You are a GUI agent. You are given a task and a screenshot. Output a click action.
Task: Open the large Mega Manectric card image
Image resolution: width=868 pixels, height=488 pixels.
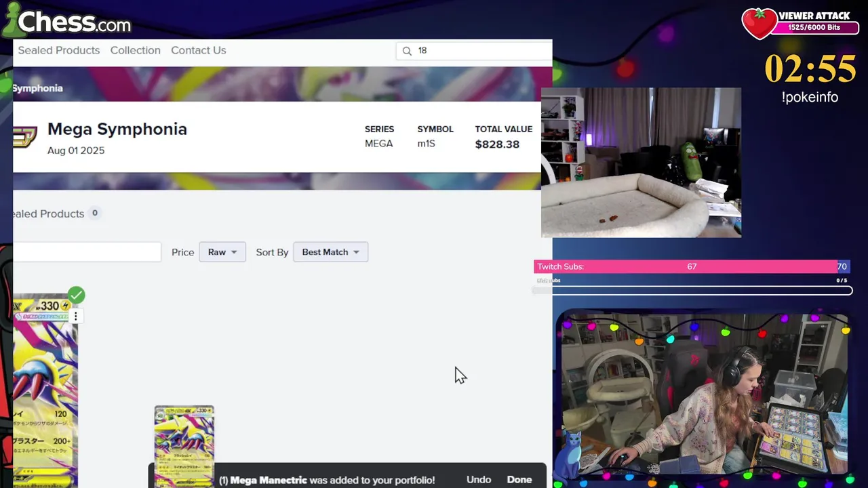click(x=45, y=390)
